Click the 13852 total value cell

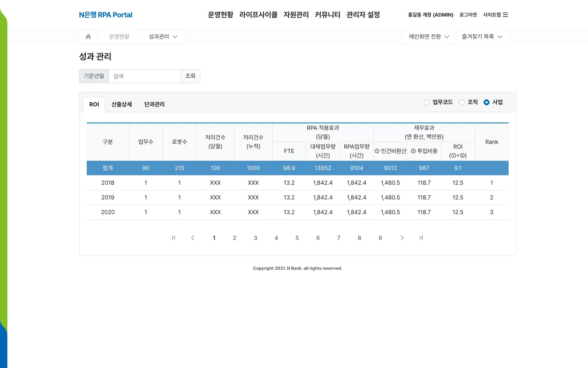point(323,168)
